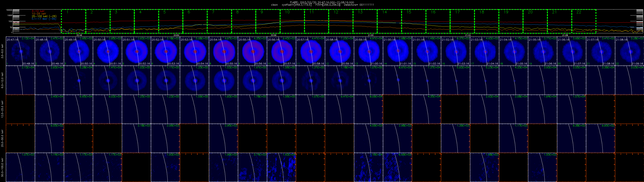Click the blue '0.1-17 MeV (-96)' legend entry
Screen dimensions: 644x182
(x=44, y=19)
